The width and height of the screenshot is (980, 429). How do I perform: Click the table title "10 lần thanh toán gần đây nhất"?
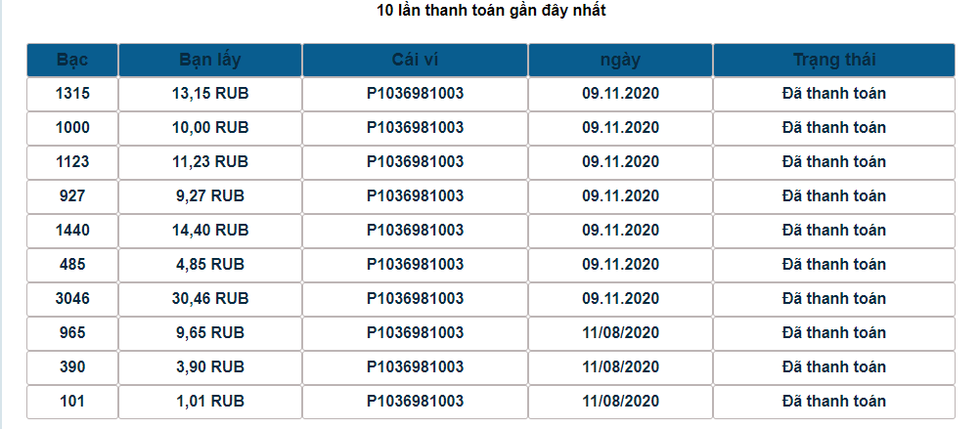(490, 12)
